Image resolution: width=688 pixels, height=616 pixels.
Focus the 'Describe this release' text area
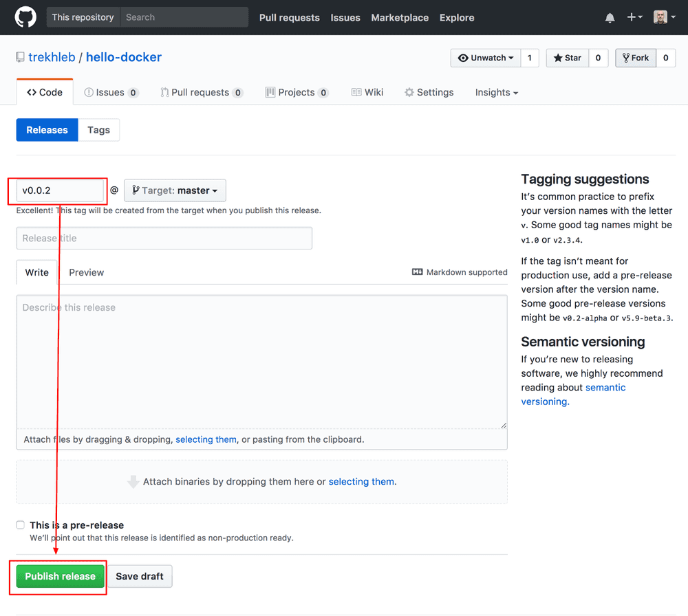[x=262, y=362]
